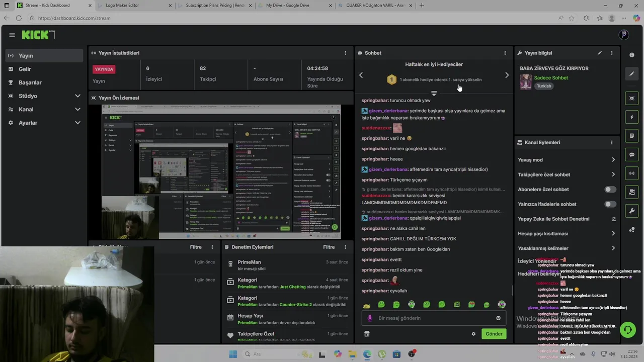Viewport: 644px width, 362px height.
Task: Open a new browser tab with plus
Action: [422, 6]
